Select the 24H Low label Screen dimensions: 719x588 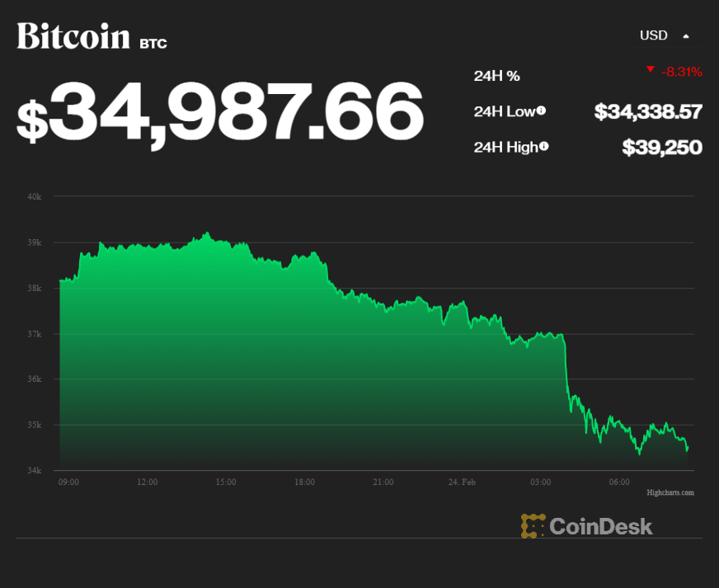click(x=503, y=111)
